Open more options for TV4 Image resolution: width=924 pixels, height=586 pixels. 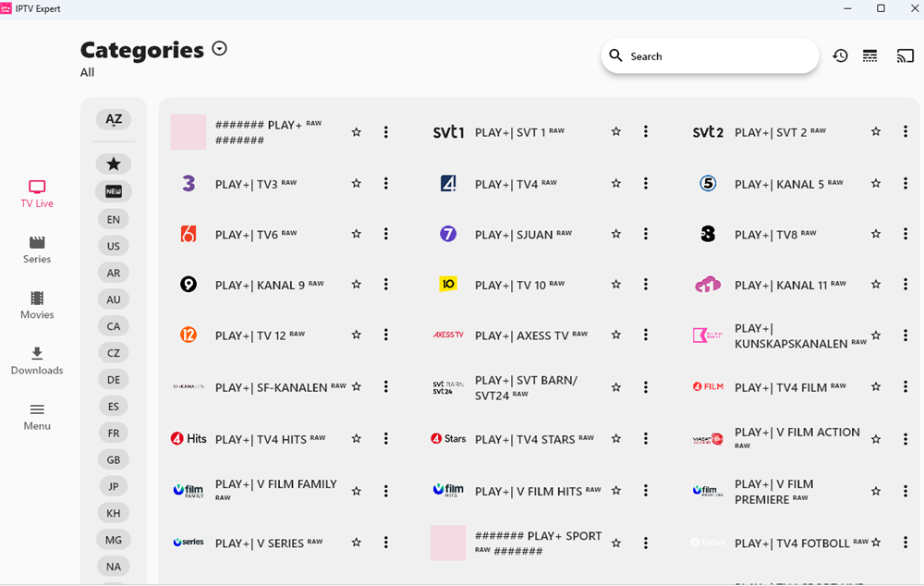646,183
